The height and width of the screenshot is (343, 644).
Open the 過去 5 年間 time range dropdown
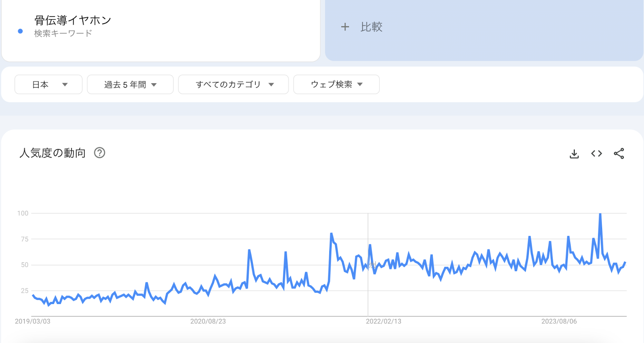130,84
